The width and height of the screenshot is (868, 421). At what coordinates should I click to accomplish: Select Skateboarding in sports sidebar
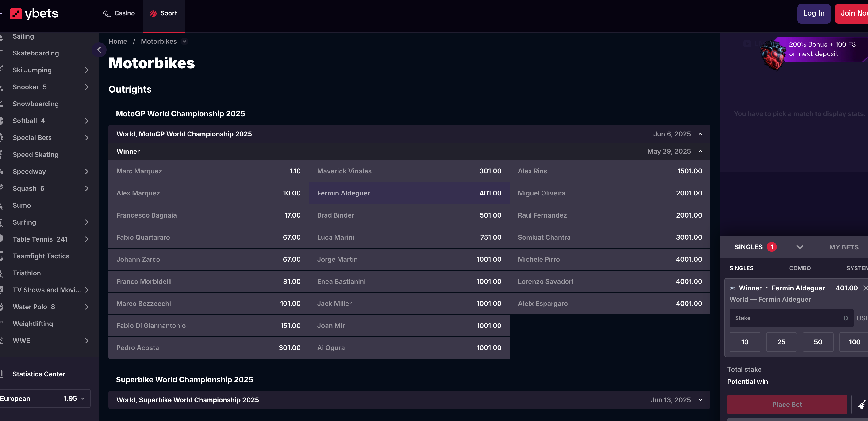(x=36, y=53)
